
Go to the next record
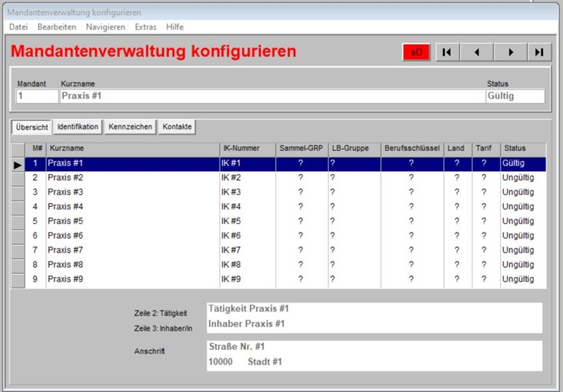(x=509, y=52)
